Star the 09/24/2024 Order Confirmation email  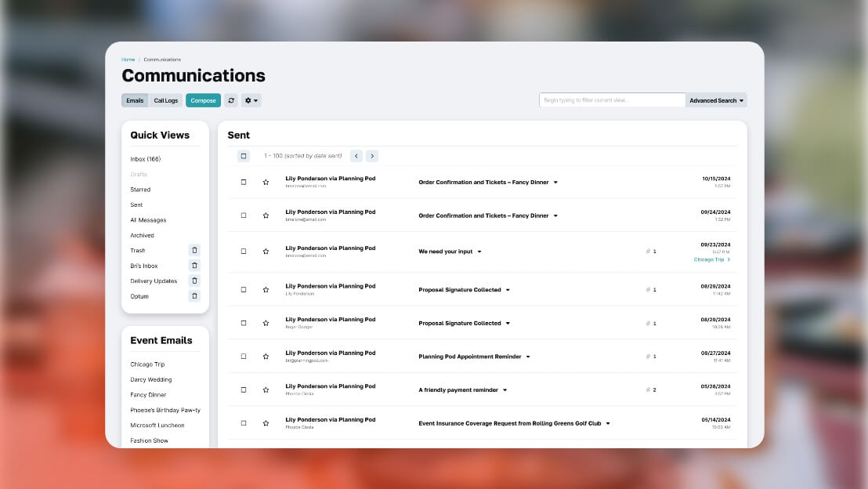pyautogui.click(x=266, y=216)
